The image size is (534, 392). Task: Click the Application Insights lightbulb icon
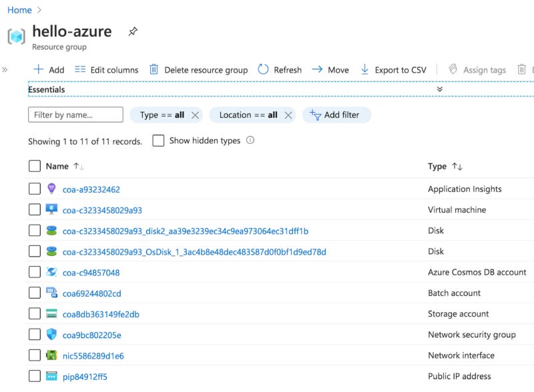click(x=51, y=189)
